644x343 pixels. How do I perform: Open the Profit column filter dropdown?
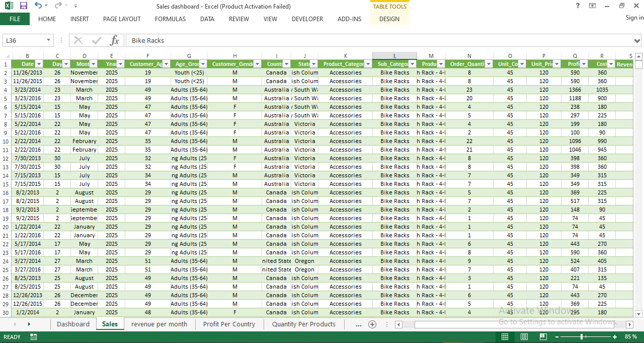(584, 64)
